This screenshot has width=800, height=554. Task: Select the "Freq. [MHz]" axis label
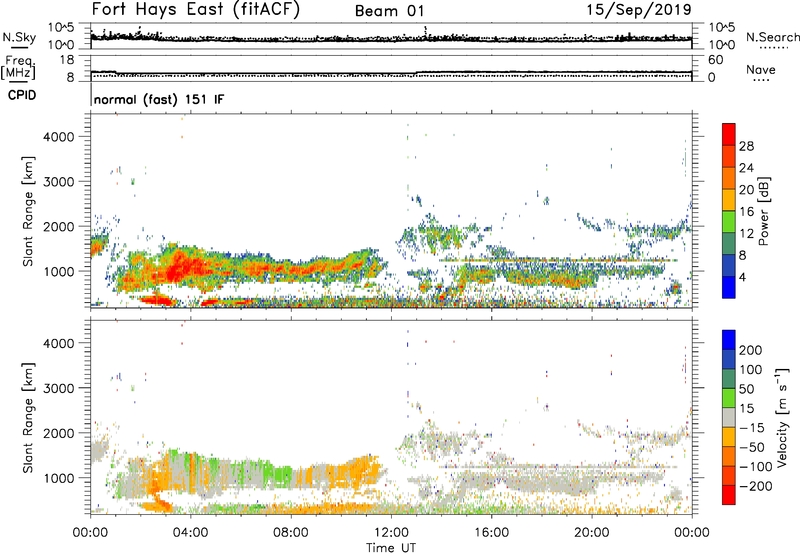[x=19, y=68]
